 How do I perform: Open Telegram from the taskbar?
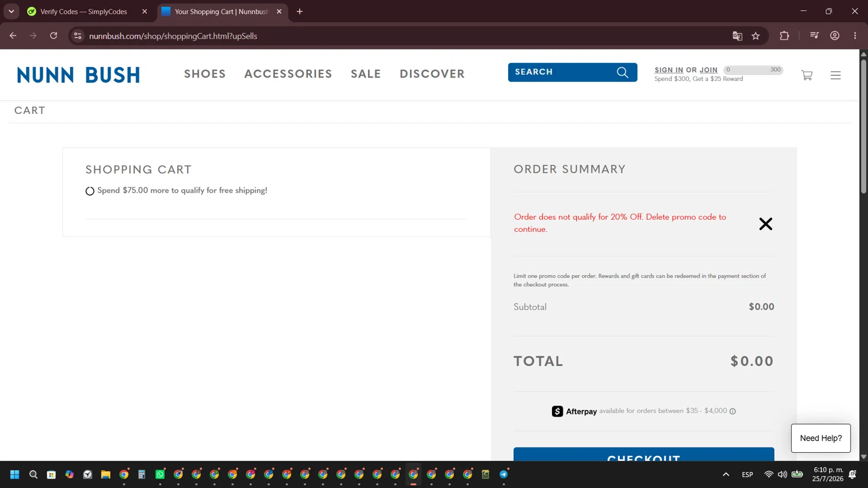click(x=504, y=475)
